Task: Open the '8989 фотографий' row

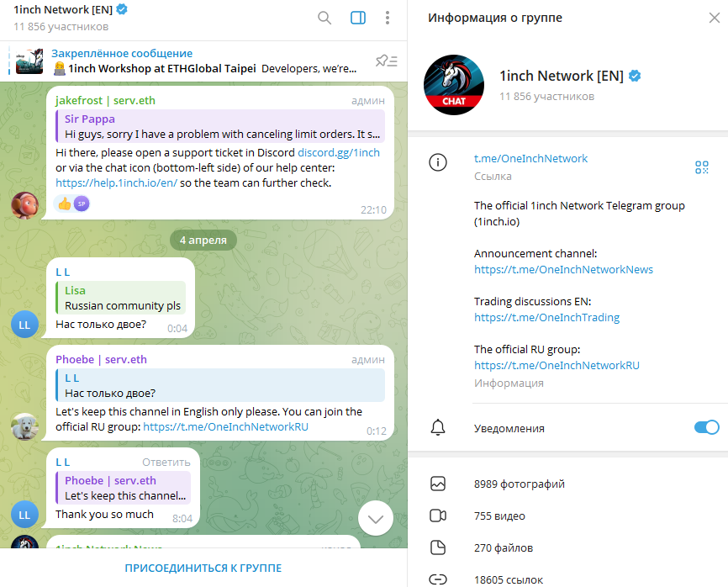Action: (567, 484)
